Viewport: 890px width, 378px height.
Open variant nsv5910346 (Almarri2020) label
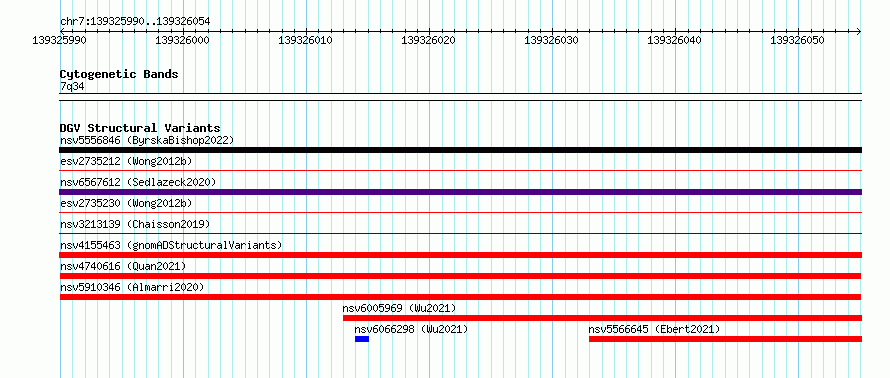point(132,287)
